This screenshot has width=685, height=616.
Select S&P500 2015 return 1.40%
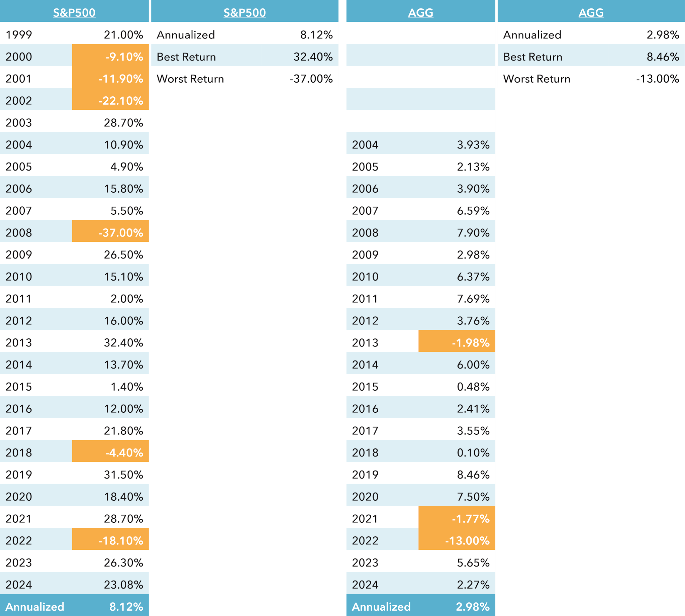pyautogui.click(x=127, y=387)
